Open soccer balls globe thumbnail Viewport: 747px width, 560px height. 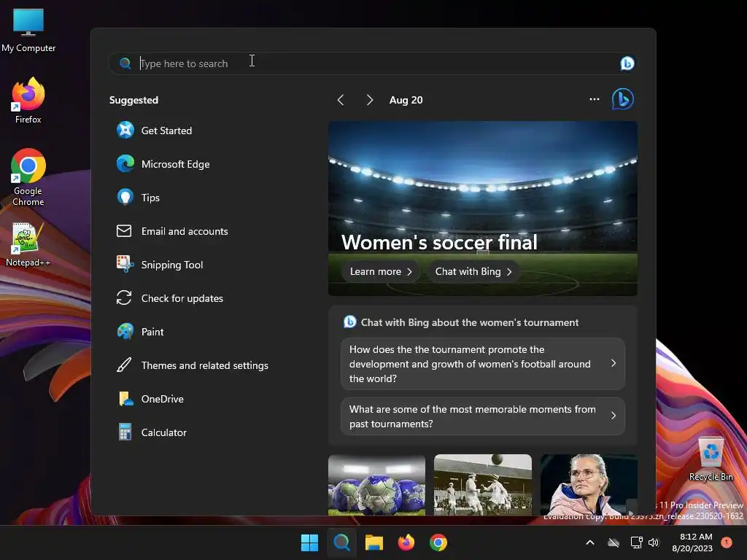376,485
